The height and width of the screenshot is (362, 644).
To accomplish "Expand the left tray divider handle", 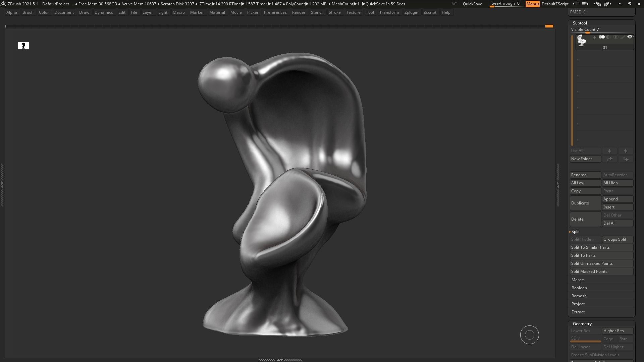I will (2, 184).
